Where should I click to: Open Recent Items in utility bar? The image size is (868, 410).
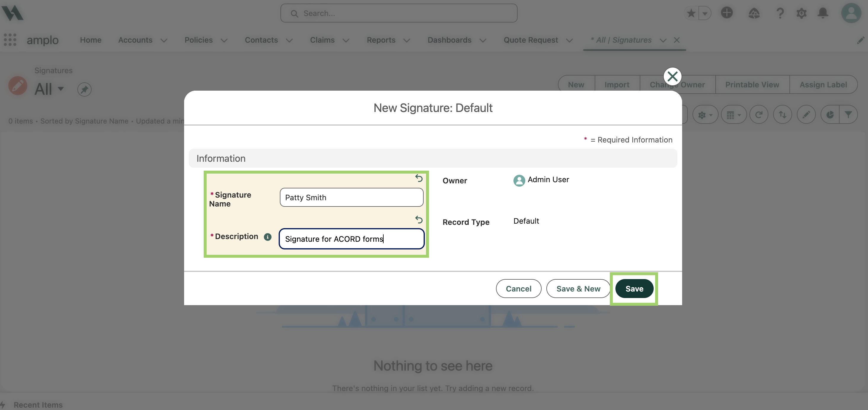tap(38, 405)
